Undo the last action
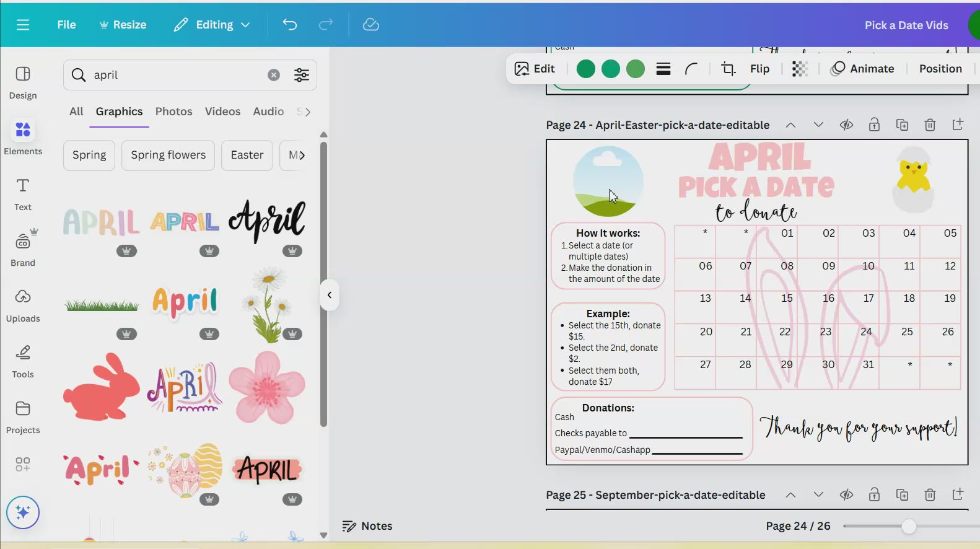 point(290,25)
